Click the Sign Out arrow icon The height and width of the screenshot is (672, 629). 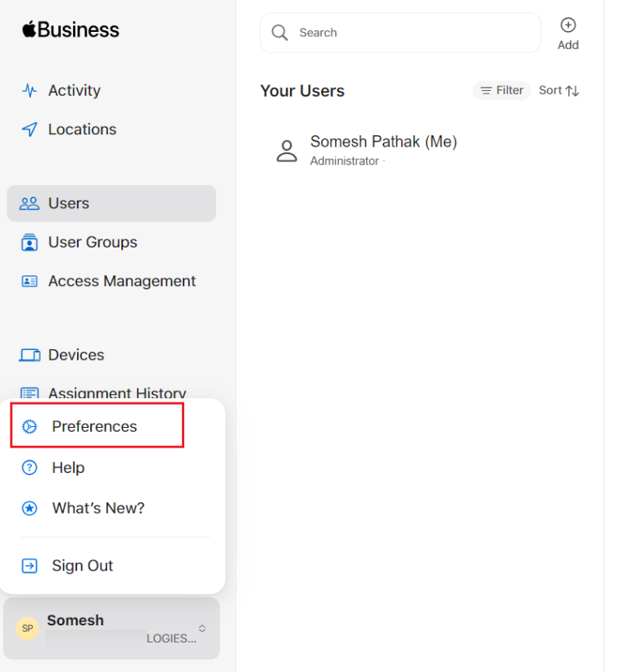[29, 566]
